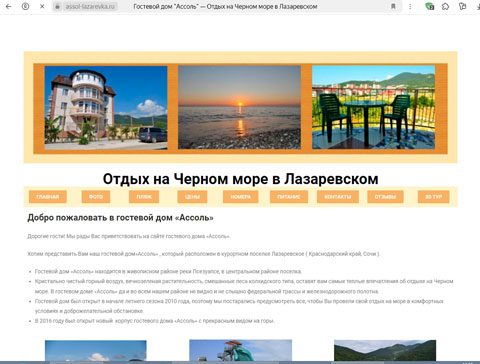
Task: Open the green shield protection extension
Action: (430, 6)
